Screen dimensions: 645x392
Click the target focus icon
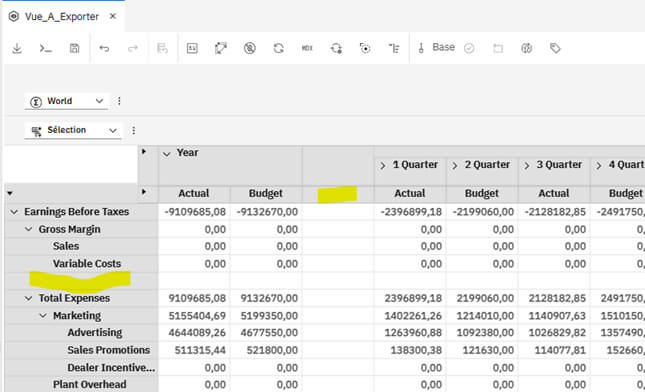pyautogui.click(x=365, y=48)
